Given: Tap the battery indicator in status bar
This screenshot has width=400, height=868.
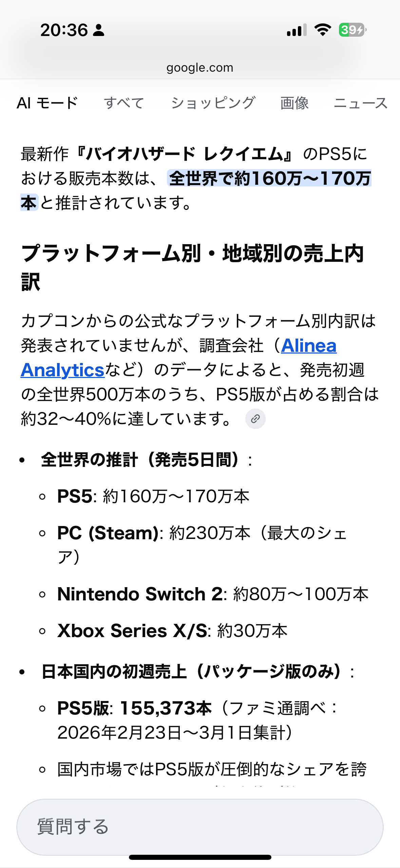Looking at the screenshot, I should pos(353,30).
